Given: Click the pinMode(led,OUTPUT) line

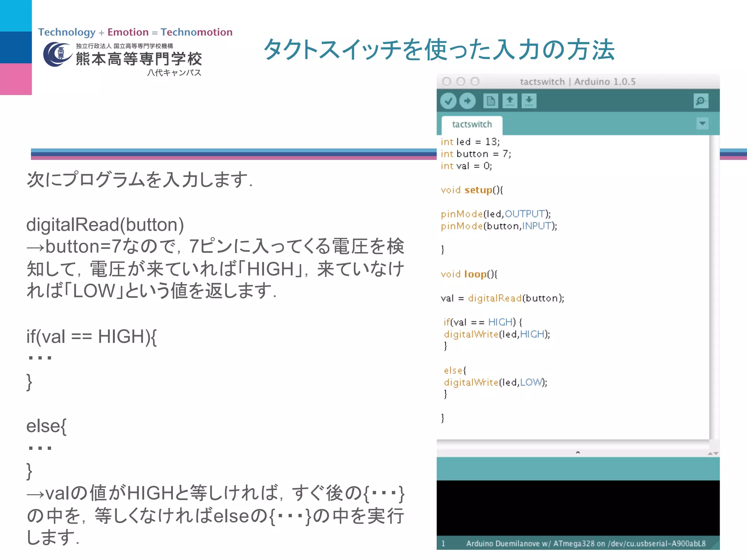Looking at the screenshot, I should point(496,214).
